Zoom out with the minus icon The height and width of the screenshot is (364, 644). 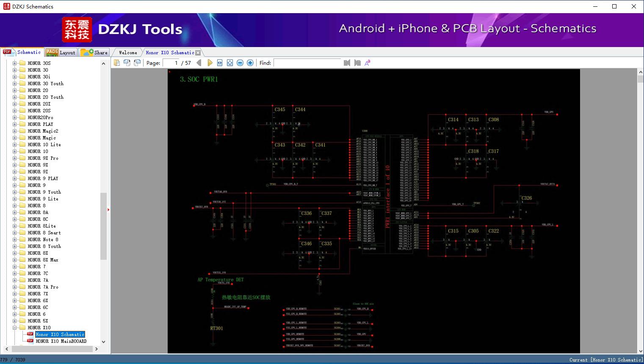tap(240, 63)
